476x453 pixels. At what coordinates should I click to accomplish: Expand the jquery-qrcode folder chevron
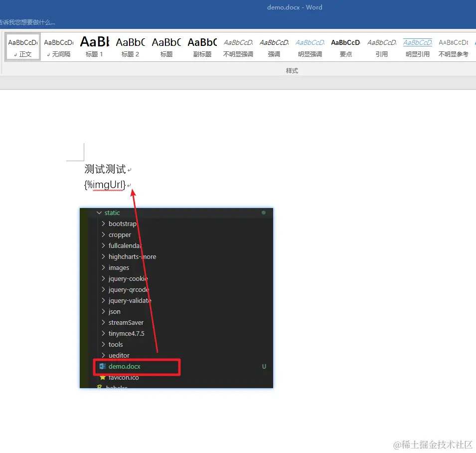103,289
